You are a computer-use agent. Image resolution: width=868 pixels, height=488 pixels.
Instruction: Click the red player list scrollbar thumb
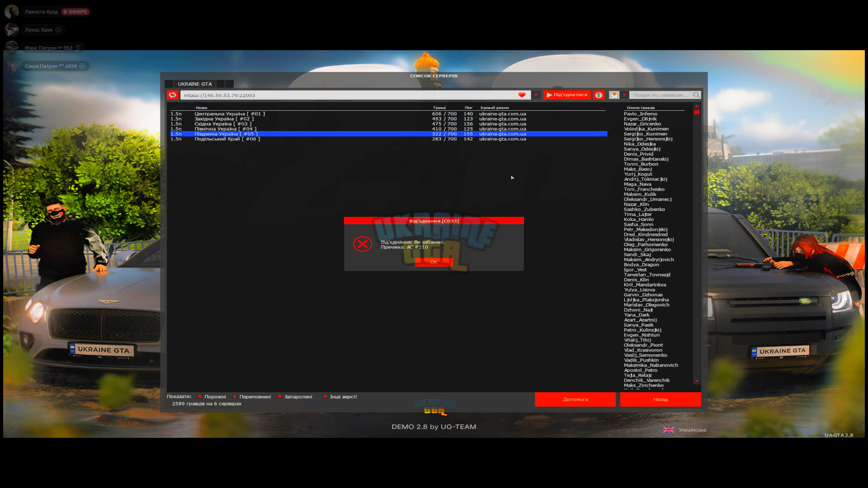(x=697, y=112)
